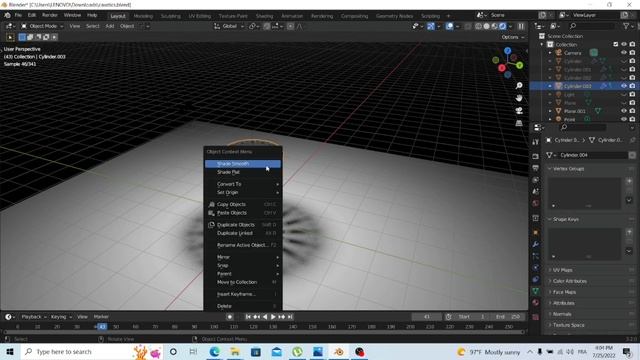The width and height of the screenshot is (640, 360).
Task: Open Convert To submenu
Action: pos(243,184)
